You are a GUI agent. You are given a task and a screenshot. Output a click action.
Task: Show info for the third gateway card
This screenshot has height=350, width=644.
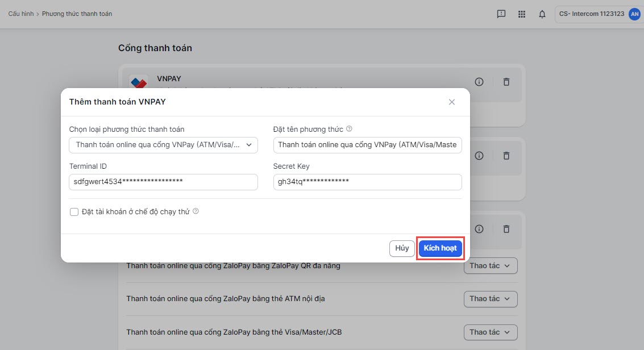(479, 229)
